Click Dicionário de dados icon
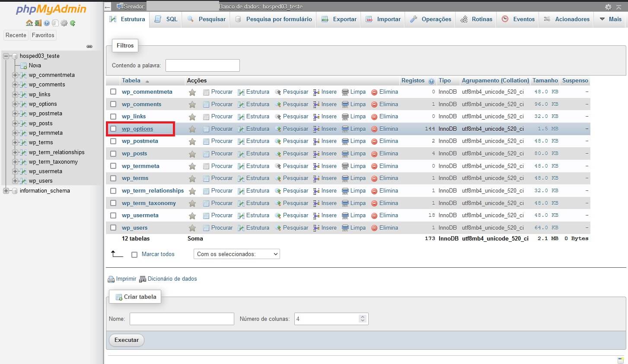 tap(143, 279)
